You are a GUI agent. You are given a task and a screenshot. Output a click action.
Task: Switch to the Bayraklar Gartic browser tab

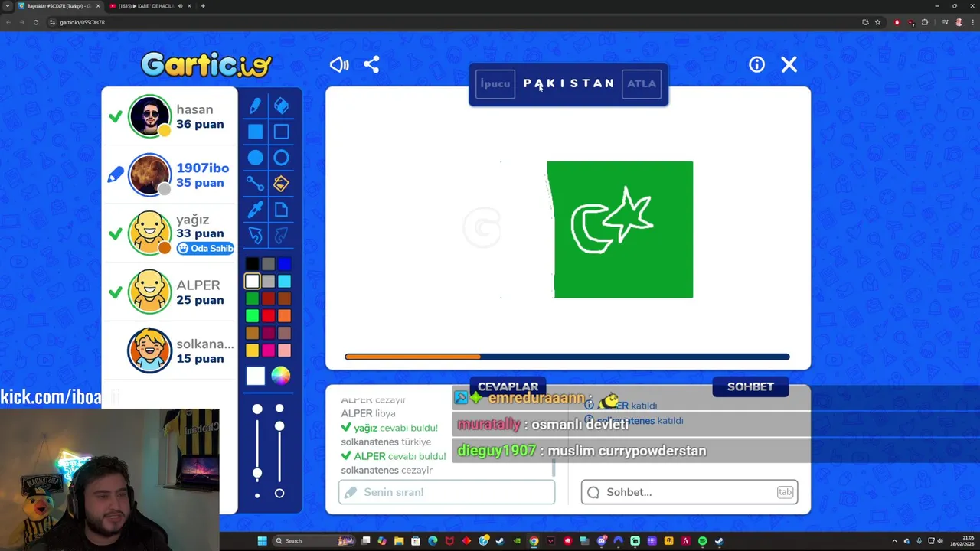click(58, 6)
